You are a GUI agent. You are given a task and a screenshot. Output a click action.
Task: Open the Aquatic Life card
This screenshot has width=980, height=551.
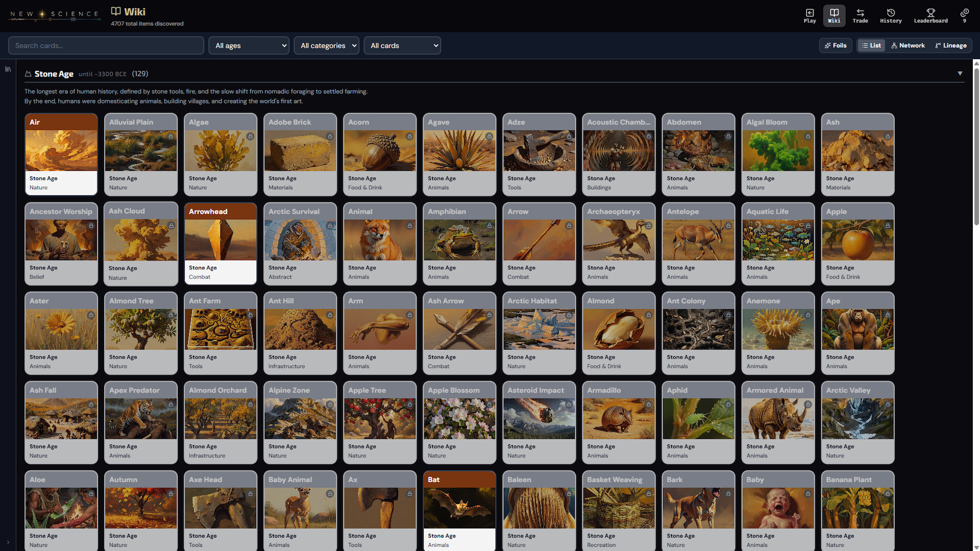click(x=778, y=243)
